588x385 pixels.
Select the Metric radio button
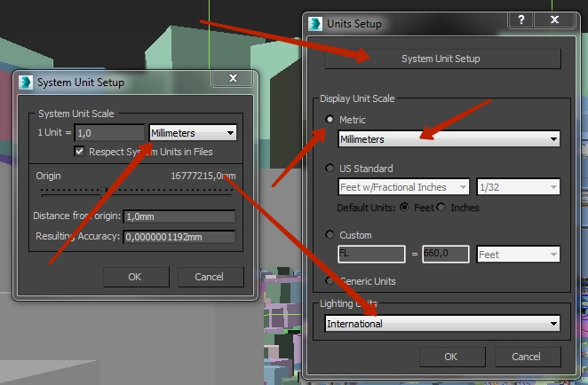pos(331,120)
